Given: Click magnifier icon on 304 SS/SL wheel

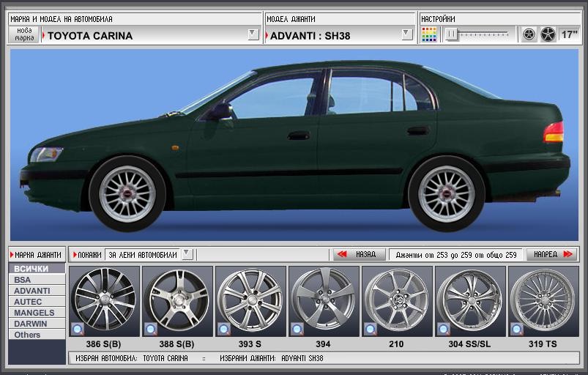Looking at the screenshot, I should (x=444, y=330).
